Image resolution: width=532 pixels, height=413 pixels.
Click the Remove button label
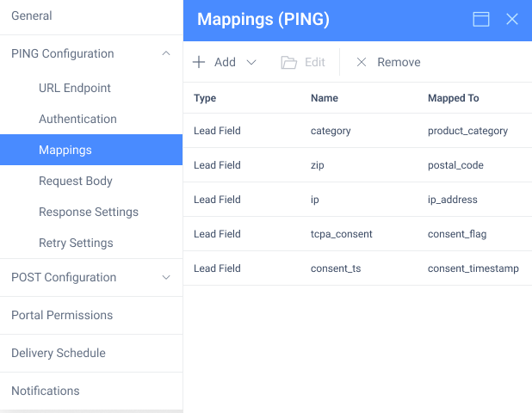(399, 63)
